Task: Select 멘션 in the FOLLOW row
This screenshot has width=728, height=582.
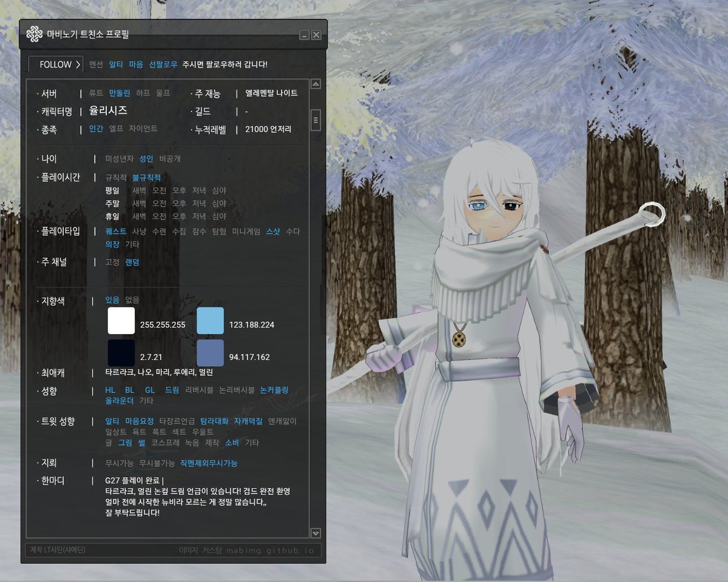Action: tap(96, 64)
